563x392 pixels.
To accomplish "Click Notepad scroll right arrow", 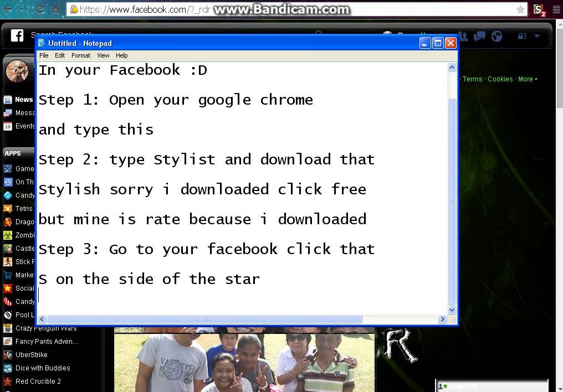I will pyautogui.click(x=442, y=319).
